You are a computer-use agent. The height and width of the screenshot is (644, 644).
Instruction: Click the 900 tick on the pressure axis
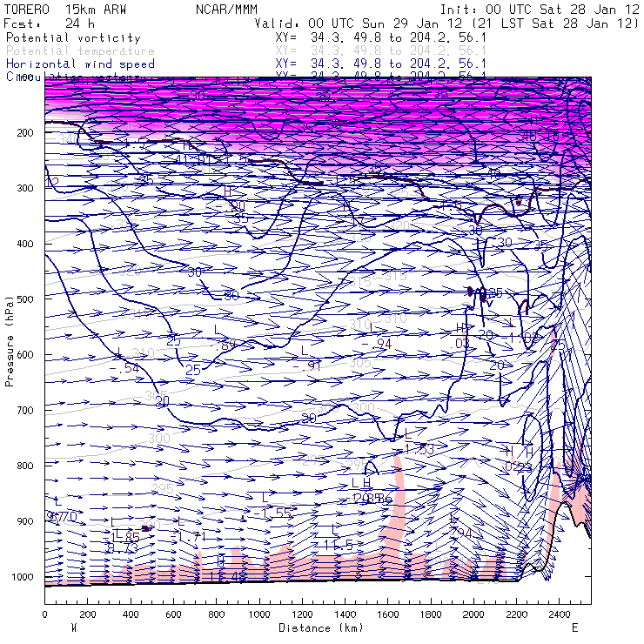click(x=25, y=521)
